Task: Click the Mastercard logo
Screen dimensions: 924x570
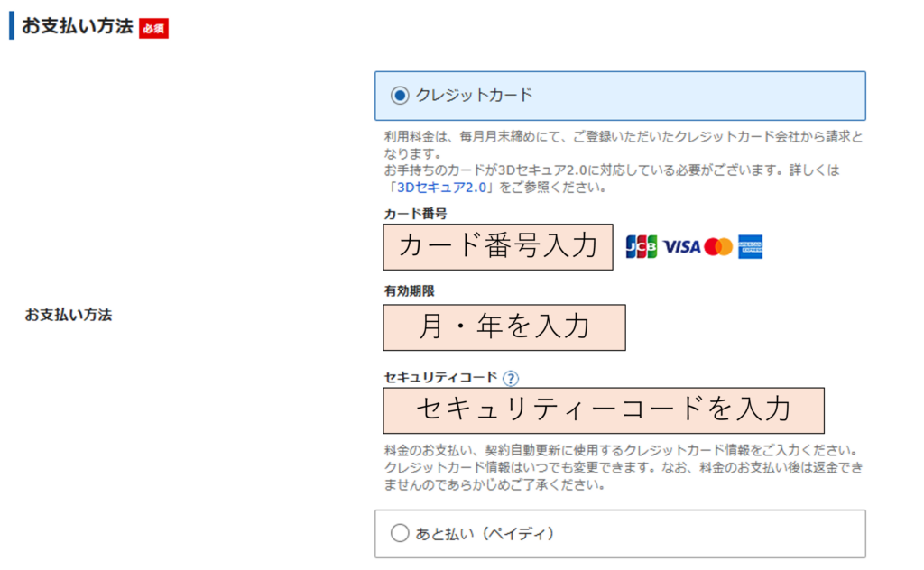Action: [x=719, y=246]
